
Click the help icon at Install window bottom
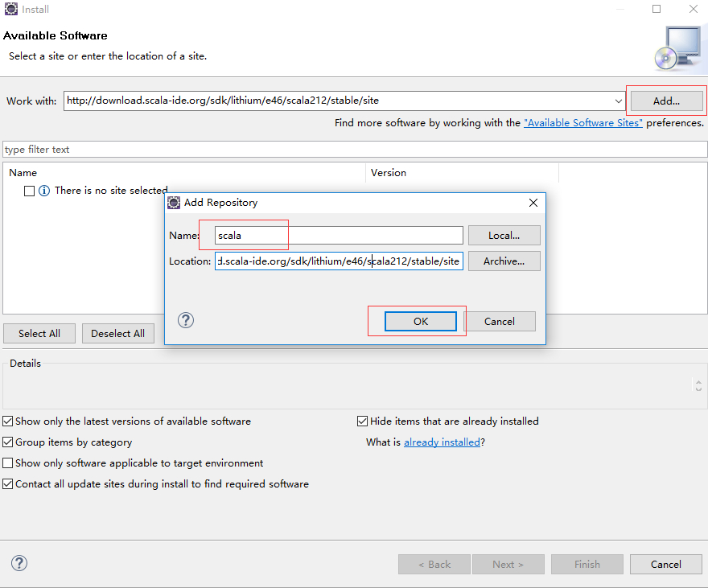click(19, 563)
